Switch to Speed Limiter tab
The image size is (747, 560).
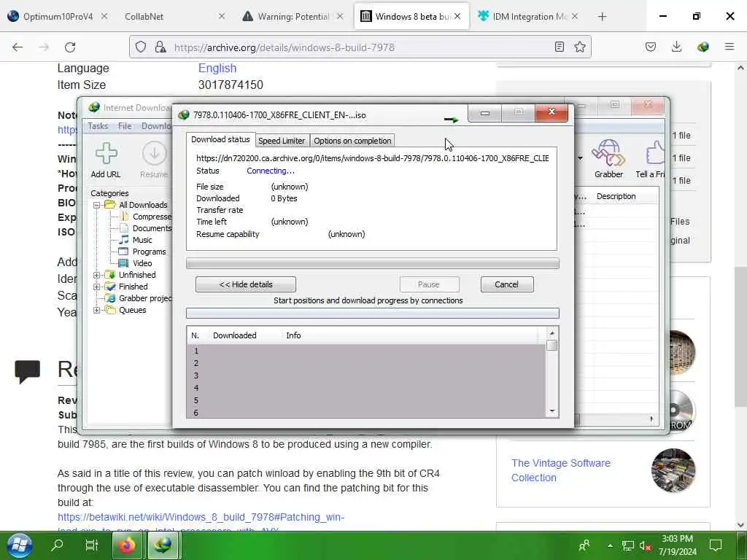click(x=282, y=141)
